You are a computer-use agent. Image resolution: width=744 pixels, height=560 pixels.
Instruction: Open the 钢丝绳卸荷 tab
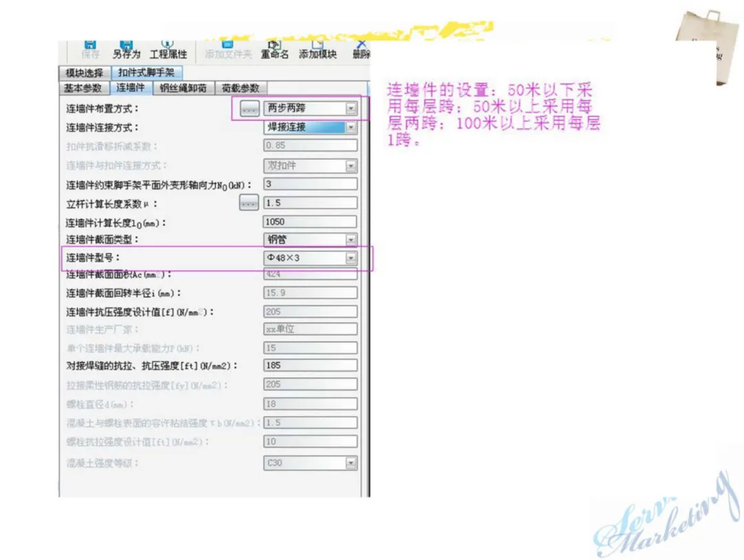tap(183, 87)
